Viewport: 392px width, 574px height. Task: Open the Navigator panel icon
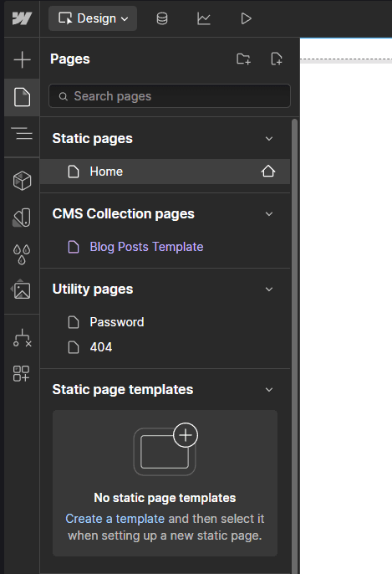pyautogui.click(x=22, y=134)
